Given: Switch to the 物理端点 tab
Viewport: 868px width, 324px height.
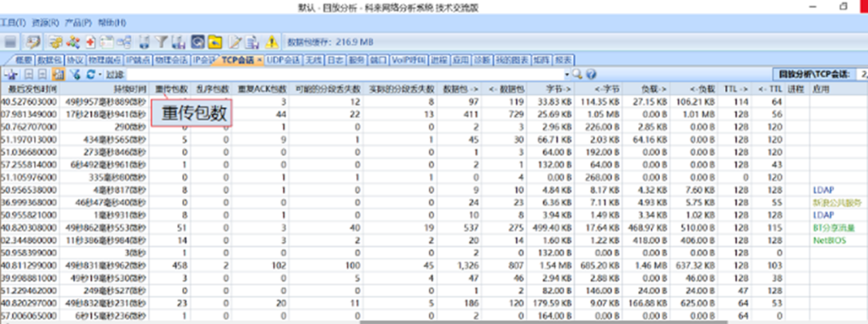Looking at the screenshot, I should pyautogui.click(x=104, y=59).
